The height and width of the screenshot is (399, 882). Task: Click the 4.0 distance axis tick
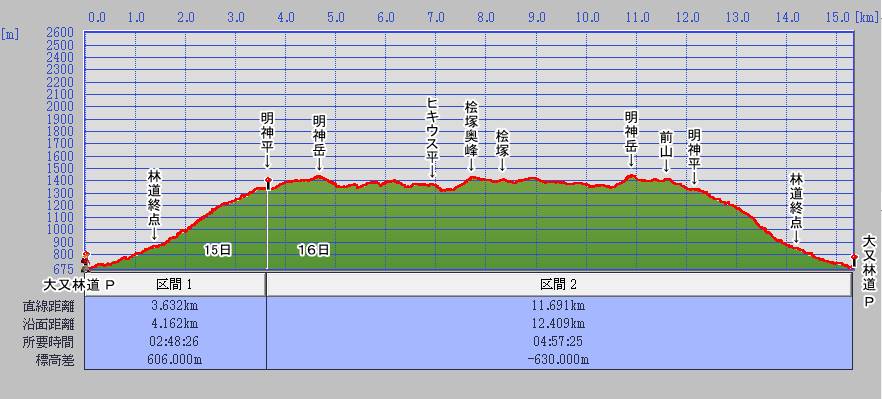pyautogui.click(x=286, y=17)
